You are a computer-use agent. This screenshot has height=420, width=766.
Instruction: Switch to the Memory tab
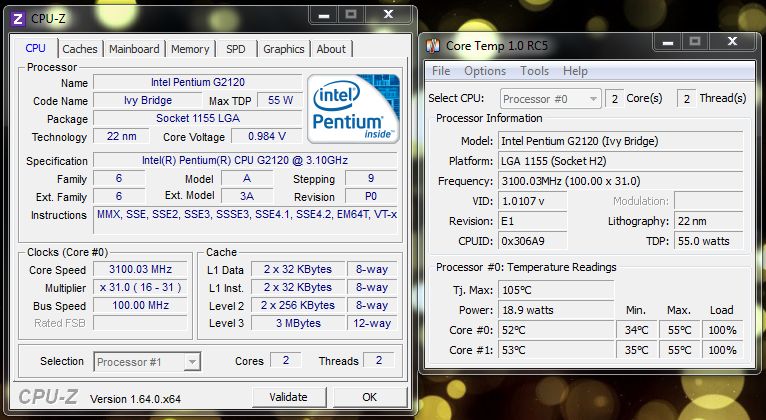pos(190,49)
